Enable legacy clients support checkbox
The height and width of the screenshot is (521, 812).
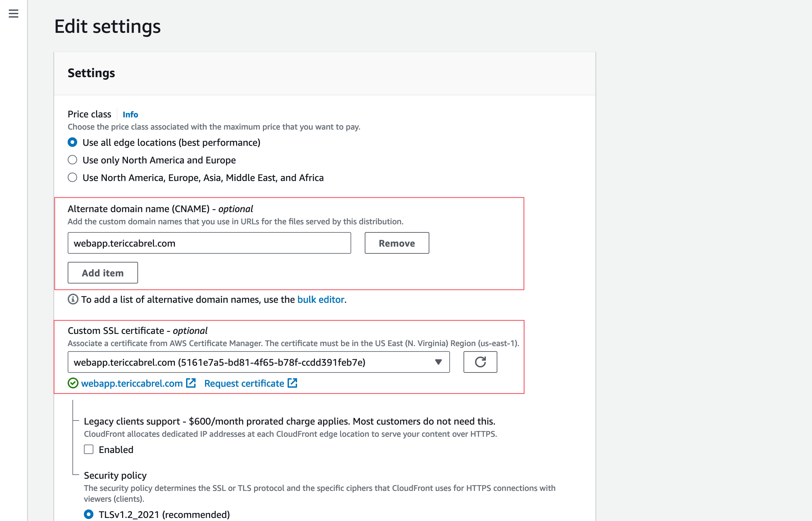[89, 449]
